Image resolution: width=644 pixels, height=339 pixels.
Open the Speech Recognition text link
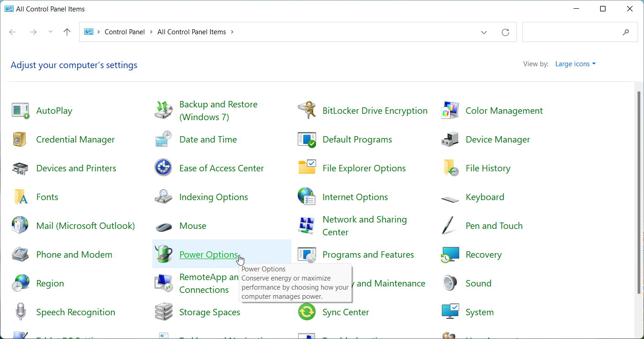(75, 312)
